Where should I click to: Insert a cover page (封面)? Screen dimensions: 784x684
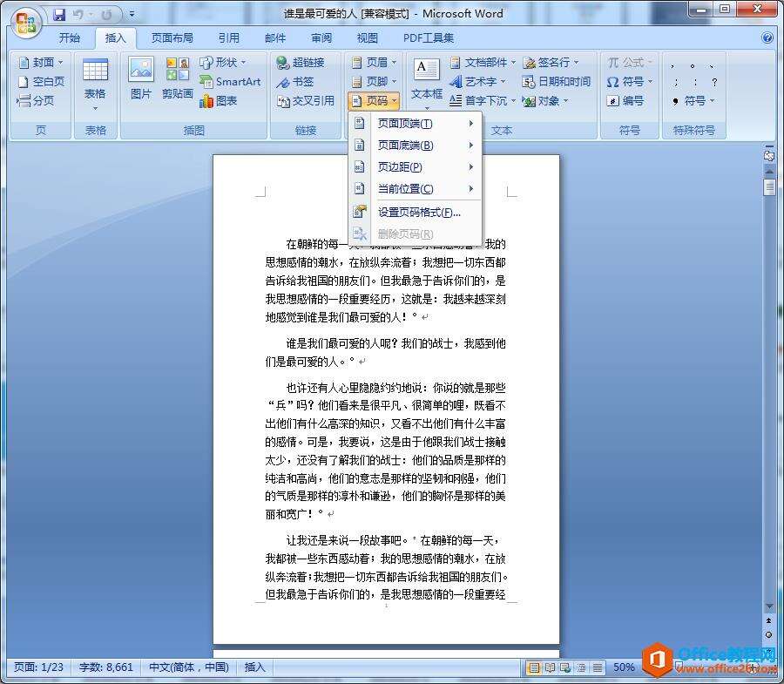(40, 63)
